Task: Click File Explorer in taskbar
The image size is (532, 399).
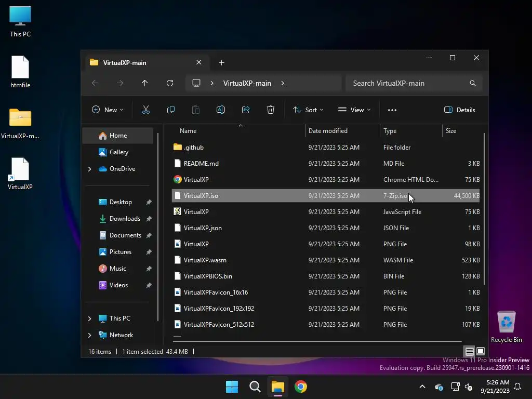Action: tap(277, 387)
